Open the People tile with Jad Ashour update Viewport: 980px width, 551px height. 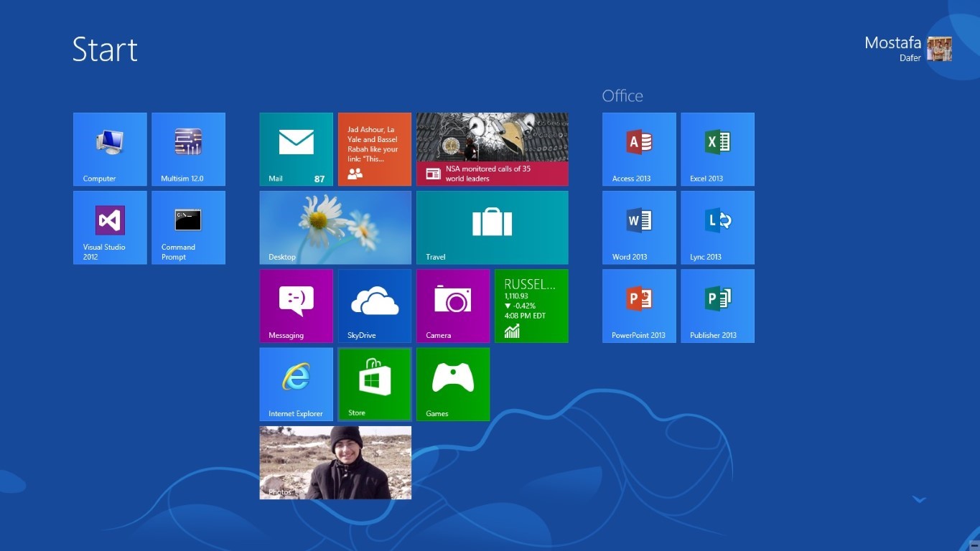click(374, 149)
